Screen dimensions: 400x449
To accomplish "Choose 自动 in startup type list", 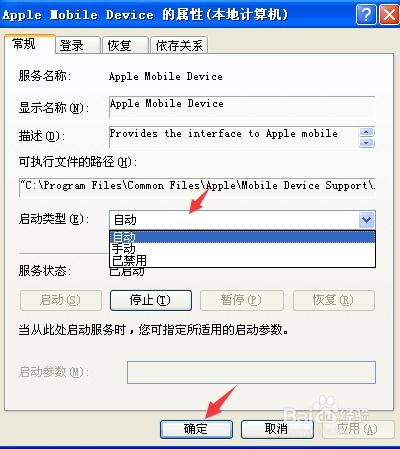I will [242, 237].
